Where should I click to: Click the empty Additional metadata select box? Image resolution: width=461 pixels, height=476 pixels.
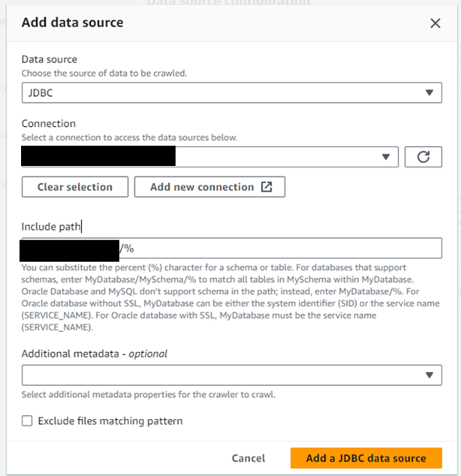232,375
